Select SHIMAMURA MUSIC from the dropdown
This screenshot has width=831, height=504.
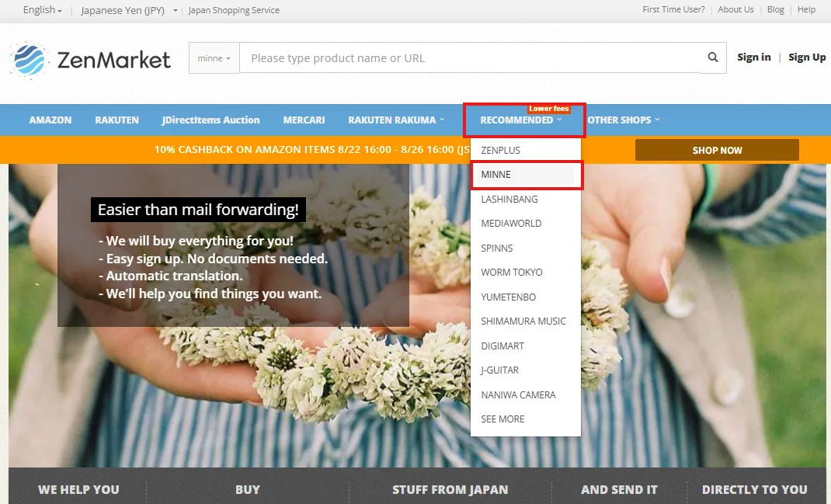coord(525,322)
